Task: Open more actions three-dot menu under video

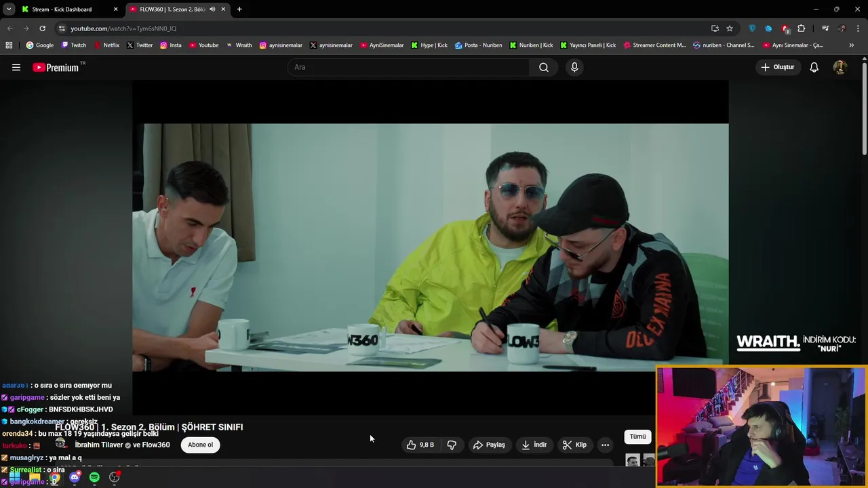Action: tap(605, 445)
